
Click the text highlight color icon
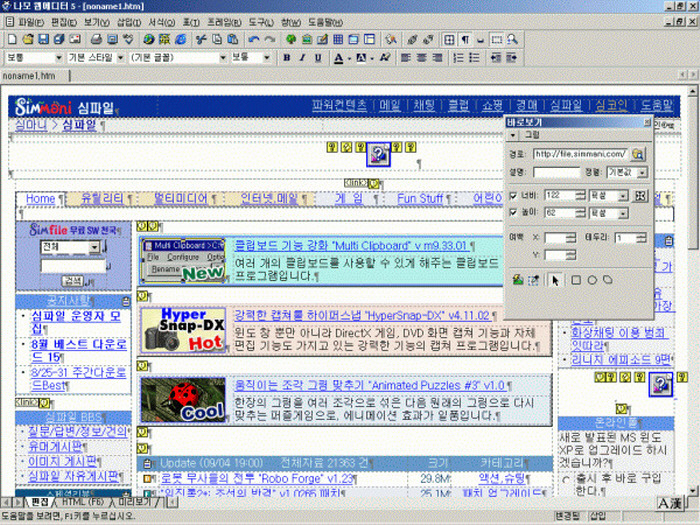tap(361, 58)
